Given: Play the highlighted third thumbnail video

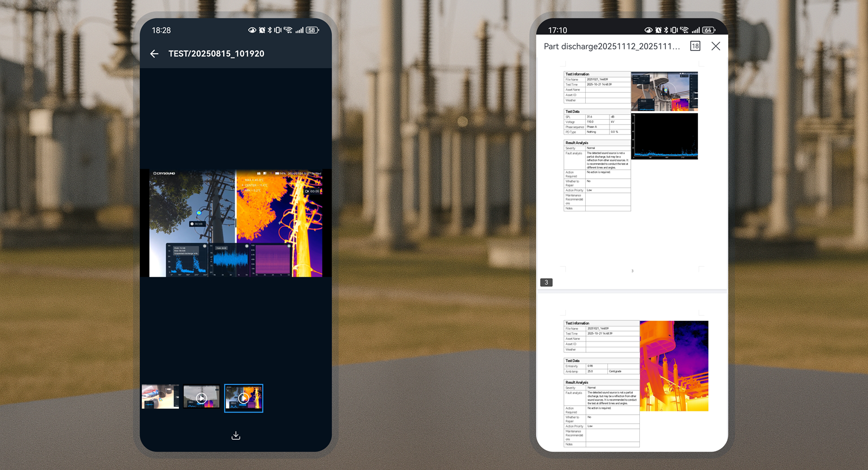Looking at the screenshot, I should coord(244,398).
